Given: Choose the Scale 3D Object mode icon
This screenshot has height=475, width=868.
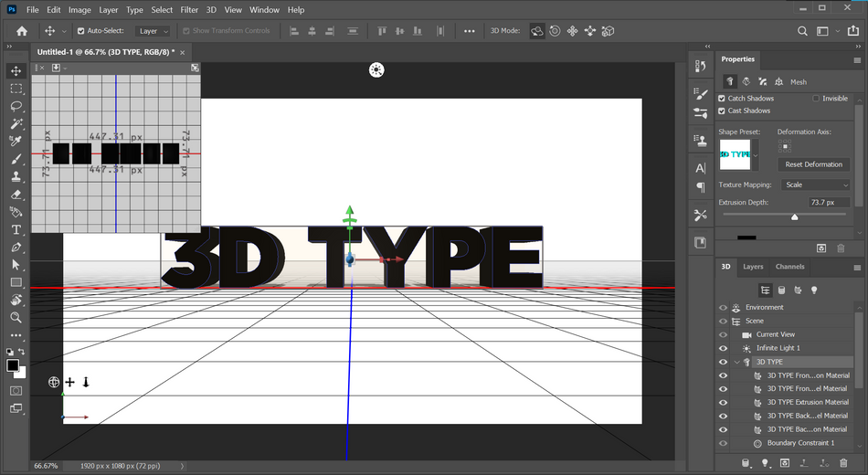Looking at the screenshot, I should (x=608, y=31).
